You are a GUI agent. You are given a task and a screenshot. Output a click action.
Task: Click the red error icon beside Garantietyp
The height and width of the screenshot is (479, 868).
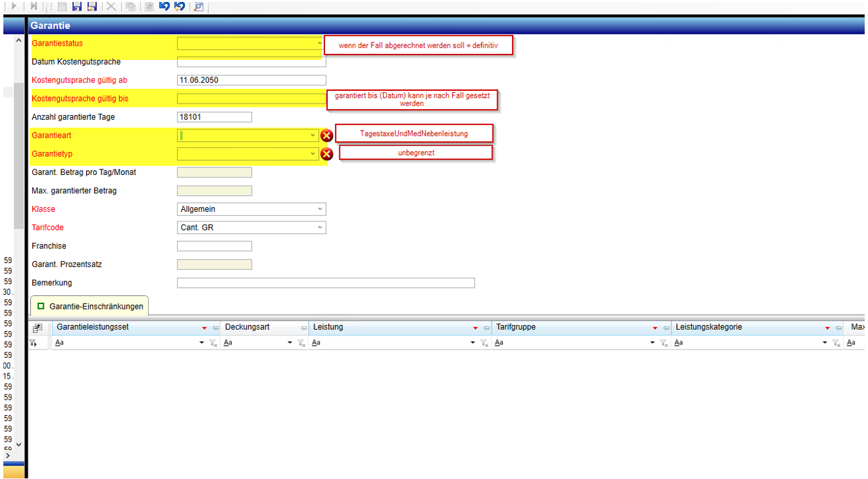point(327,153)
